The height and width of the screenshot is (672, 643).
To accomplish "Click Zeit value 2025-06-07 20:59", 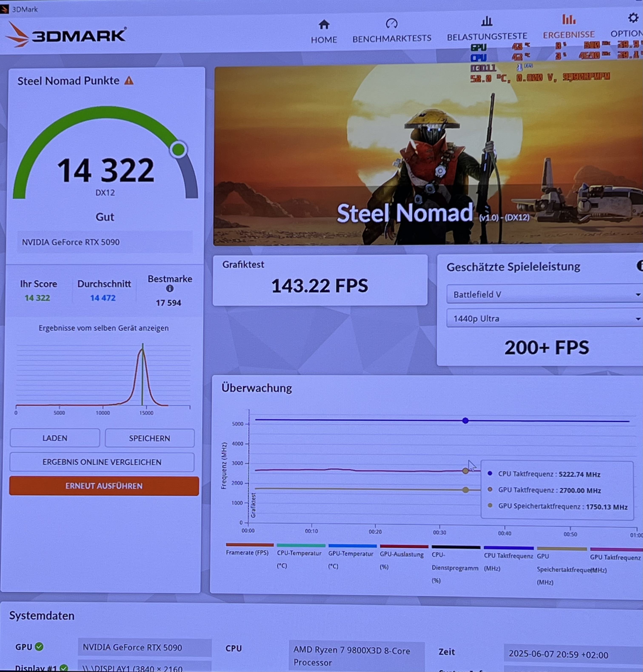I will pyautogui.click(x=573, y=654).
